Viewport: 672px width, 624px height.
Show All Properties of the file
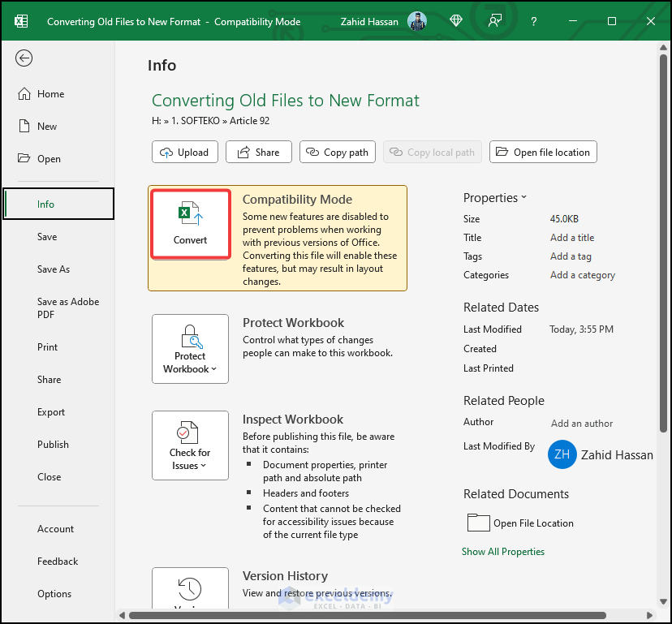(x=503, y=551)
